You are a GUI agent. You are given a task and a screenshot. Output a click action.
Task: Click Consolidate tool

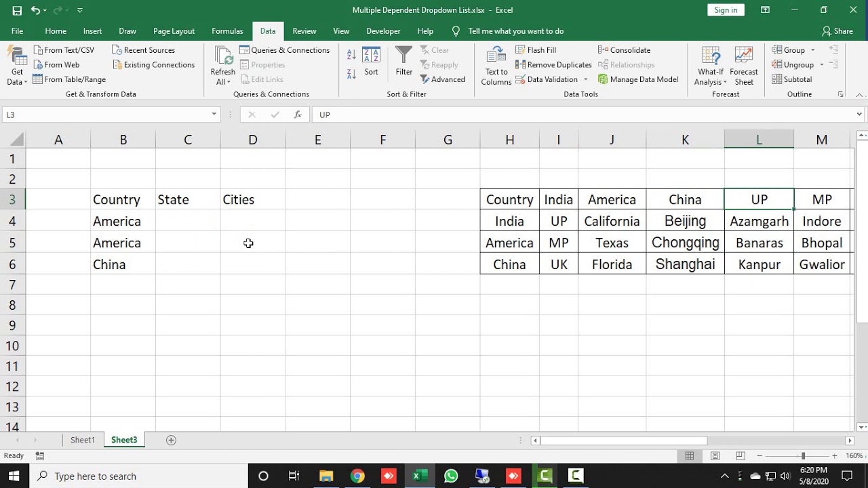(624, 50)
